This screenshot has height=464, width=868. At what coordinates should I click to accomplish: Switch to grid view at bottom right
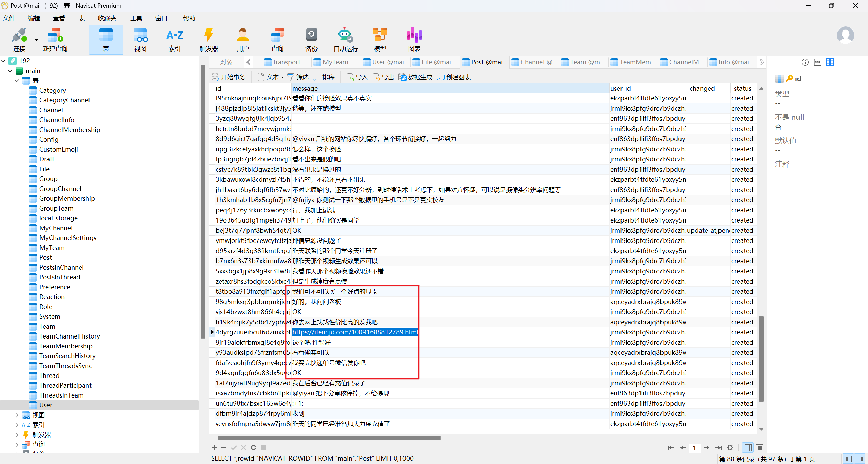pos(748,448)
